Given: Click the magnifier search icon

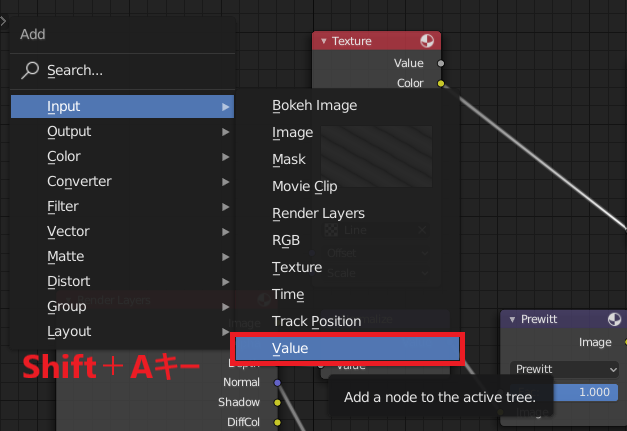Looking at the screenshot, I should (x=30, y=70).
